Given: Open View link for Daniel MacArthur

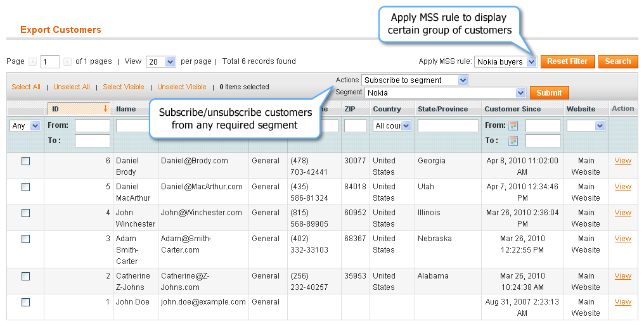Looking at the screenshot, I should (x=622, y=187).
